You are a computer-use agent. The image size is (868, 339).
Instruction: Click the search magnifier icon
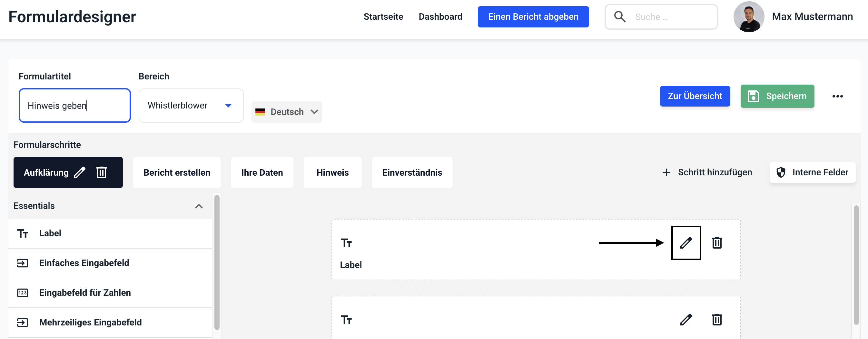620,17
